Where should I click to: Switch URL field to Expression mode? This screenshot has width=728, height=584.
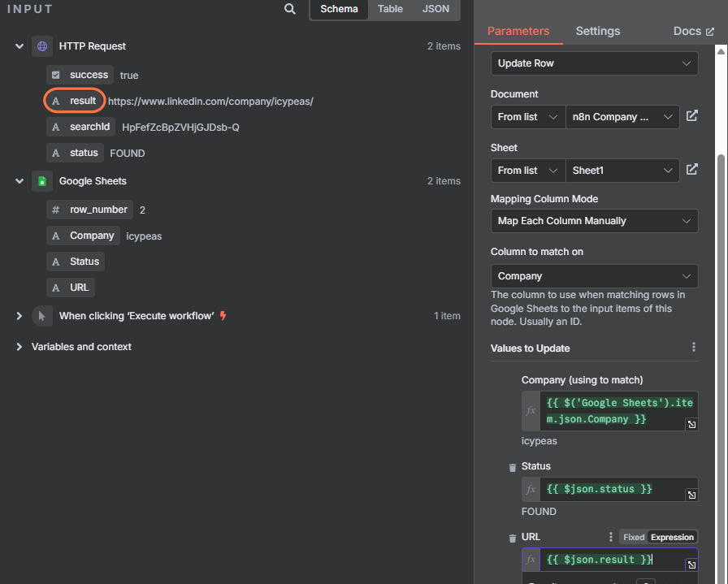tap(672, 537)
